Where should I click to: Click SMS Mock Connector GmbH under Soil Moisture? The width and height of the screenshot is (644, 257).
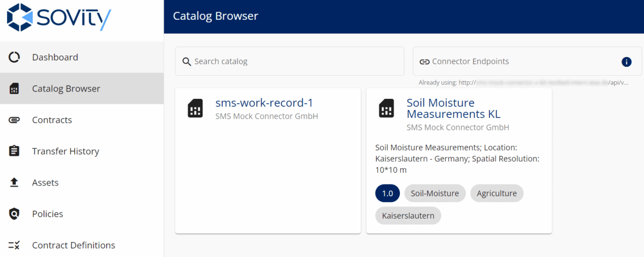click(458, 128)
